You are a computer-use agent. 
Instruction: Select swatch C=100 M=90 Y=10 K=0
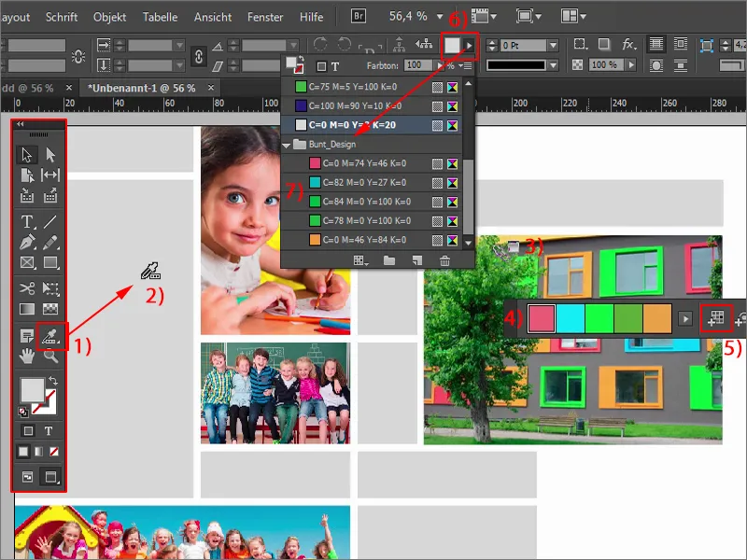pyautogui.click(x=372, y=105)
